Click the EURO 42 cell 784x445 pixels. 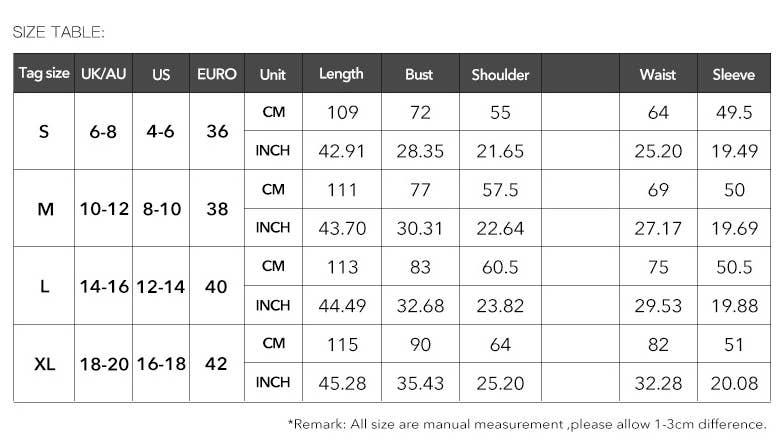point(217,363)
